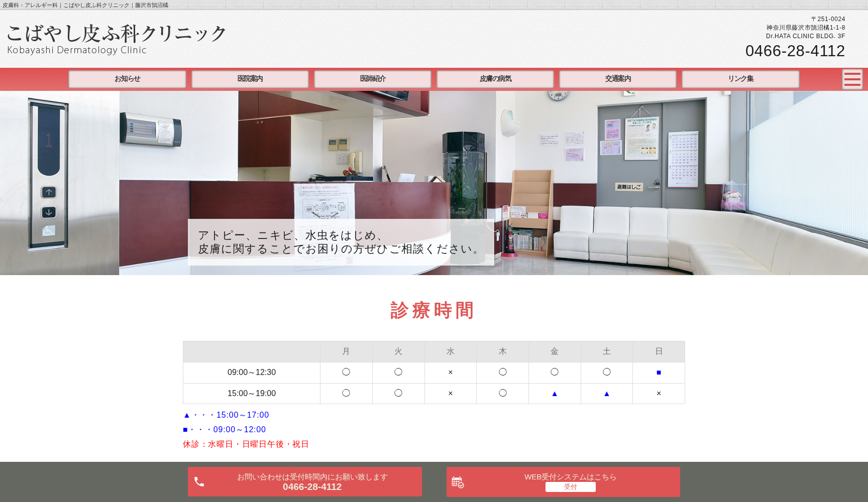
Task: Open the 医院案内 page
Action: 250,79
